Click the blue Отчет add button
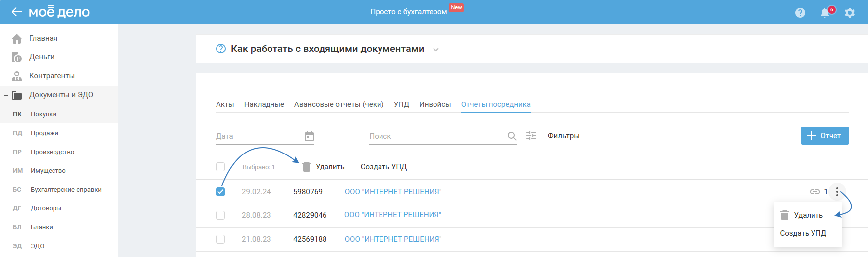This screenshot has width=868, height=257. [824, 136]
